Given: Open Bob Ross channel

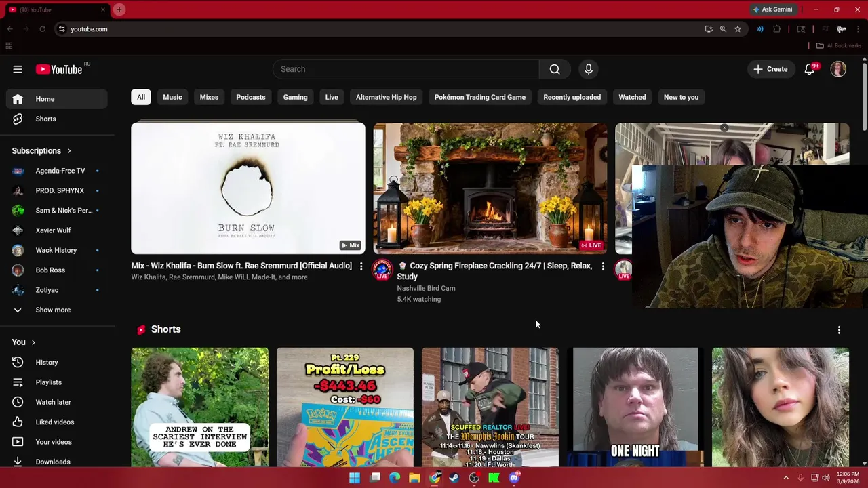Looking at the screenshot, I should (57, 270).
